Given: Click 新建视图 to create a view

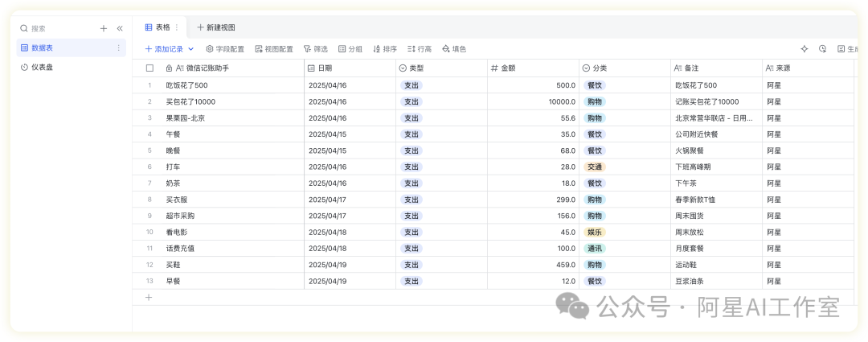Looking at the screenshot, I should 215,27.
